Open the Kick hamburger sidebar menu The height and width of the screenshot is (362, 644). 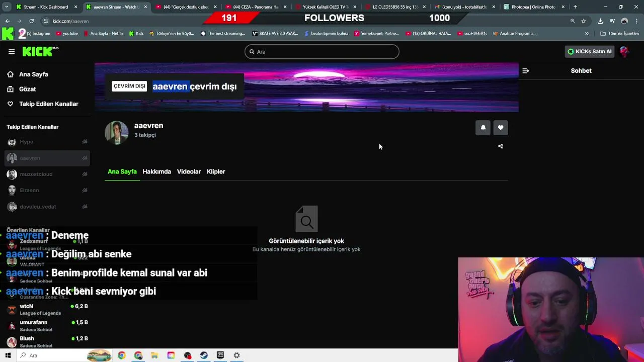[x=12, y=52]
